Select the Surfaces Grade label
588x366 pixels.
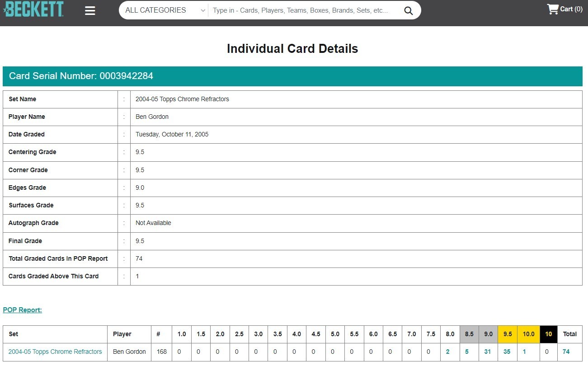pyautogui.click(x=31, y=205)
